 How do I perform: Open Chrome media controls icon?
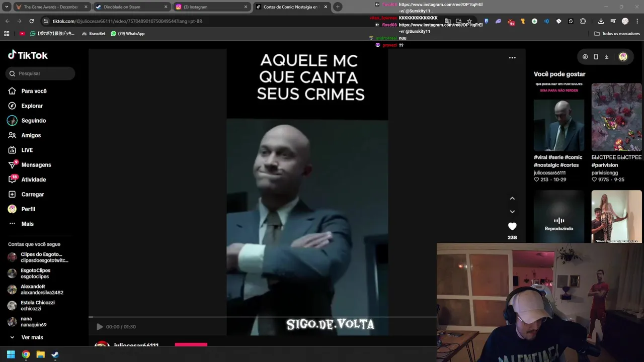tap(613, 21)
